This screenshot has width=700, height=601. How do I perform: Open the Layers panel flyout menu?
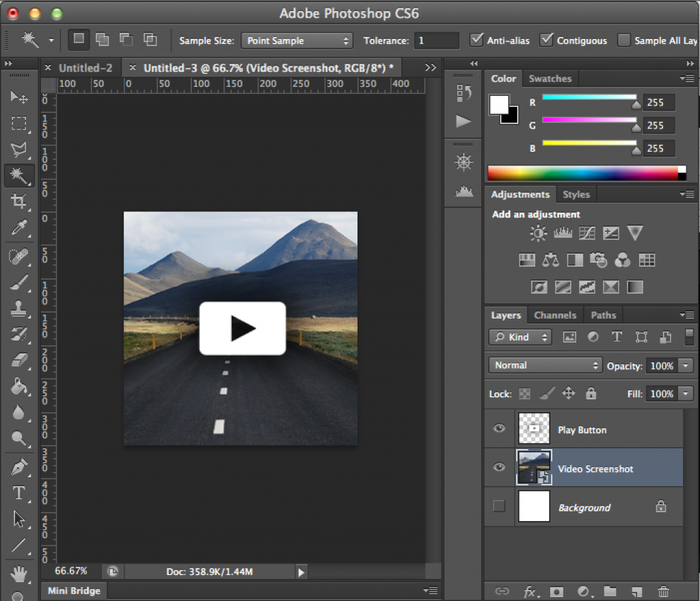coord(688,315)
